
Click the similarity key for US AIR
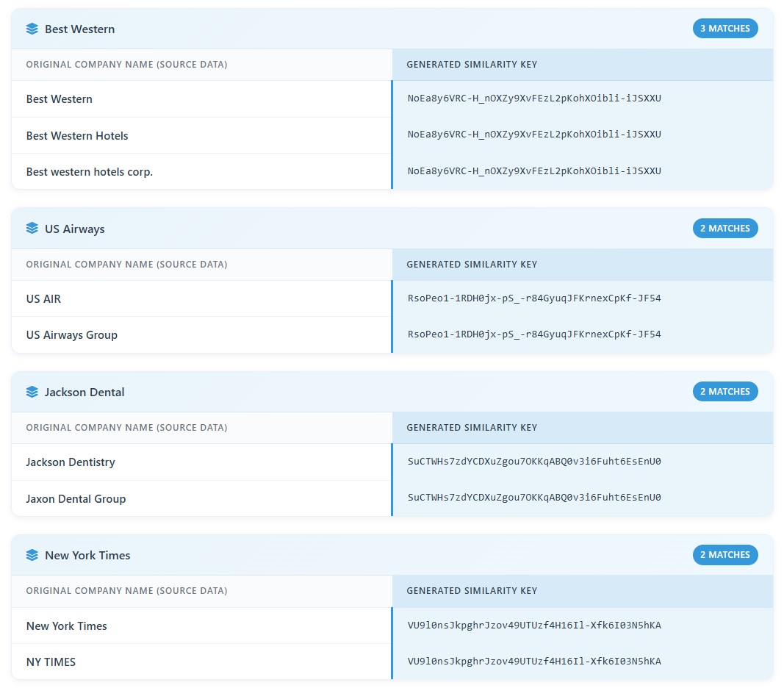534,298
